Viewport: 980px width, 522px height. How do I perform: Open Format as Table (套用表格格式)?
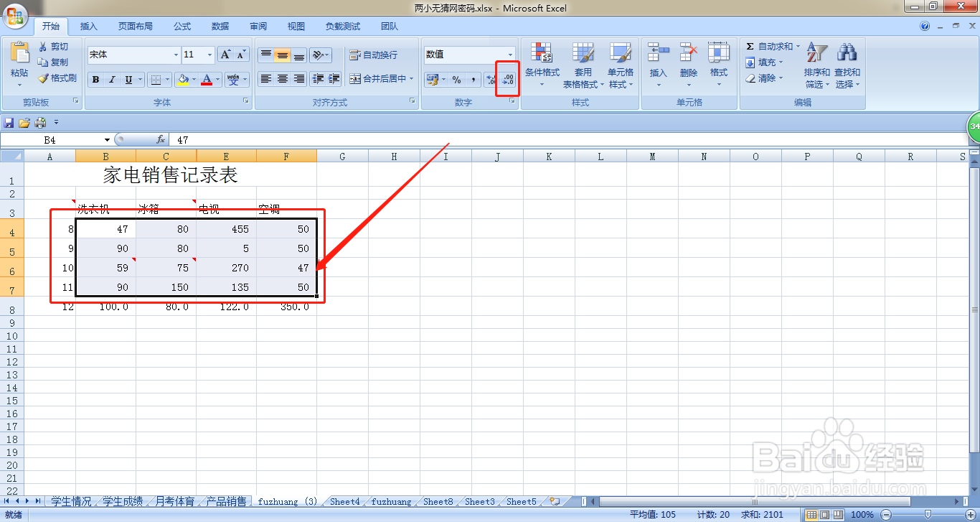coord(583,65)
